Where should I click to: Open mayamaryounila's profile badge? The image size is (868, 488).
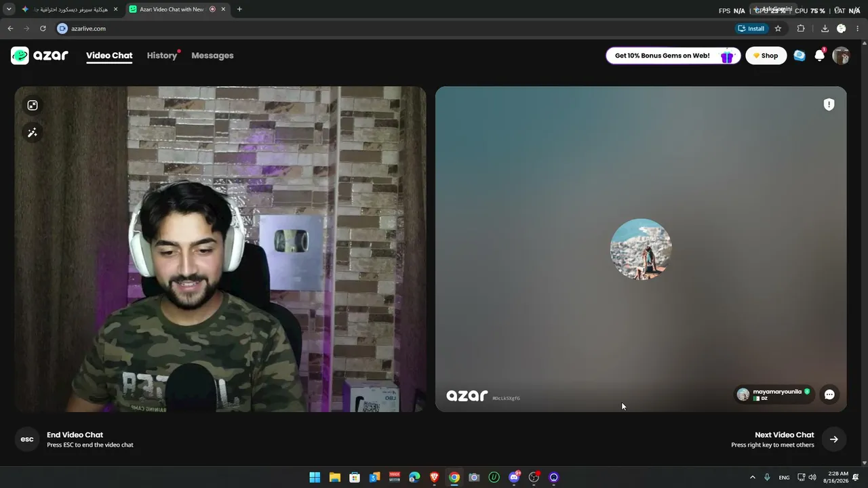pyautogui.click(x=774, y=394)
